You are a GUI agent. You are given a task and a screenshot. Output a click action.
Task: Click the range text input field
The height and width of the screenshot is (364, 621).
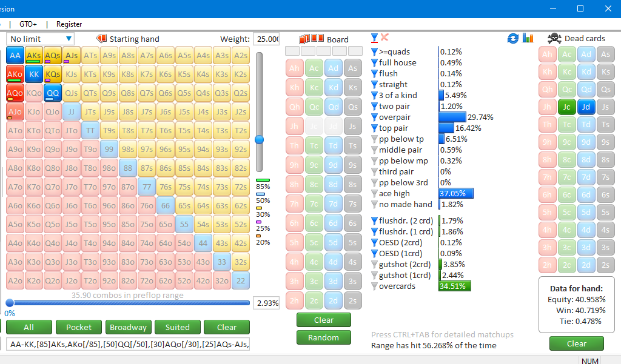click(128, 344)
